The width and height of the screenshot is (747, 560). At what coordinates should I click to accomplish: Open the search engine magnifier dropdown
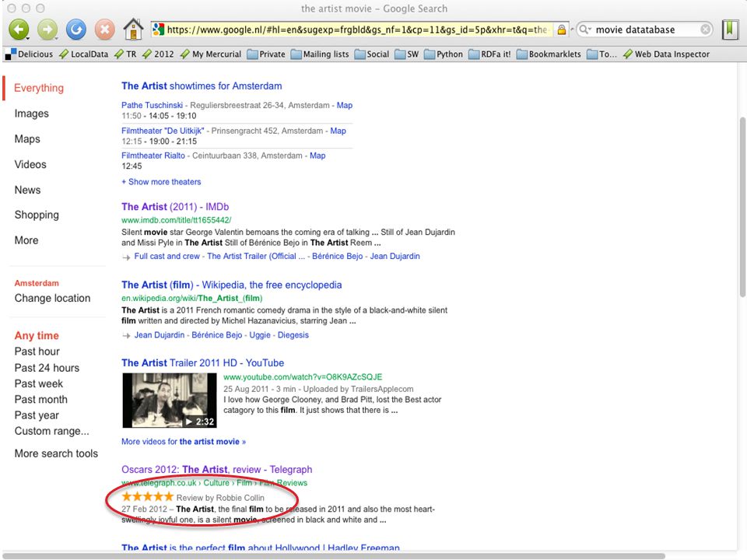585,30
